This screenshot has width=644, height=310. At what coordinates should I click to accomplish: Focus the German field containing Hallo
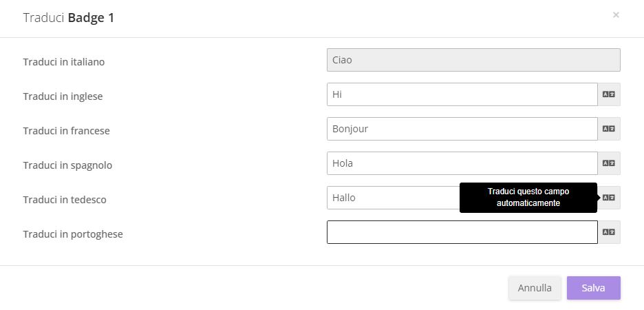[392, 198]
